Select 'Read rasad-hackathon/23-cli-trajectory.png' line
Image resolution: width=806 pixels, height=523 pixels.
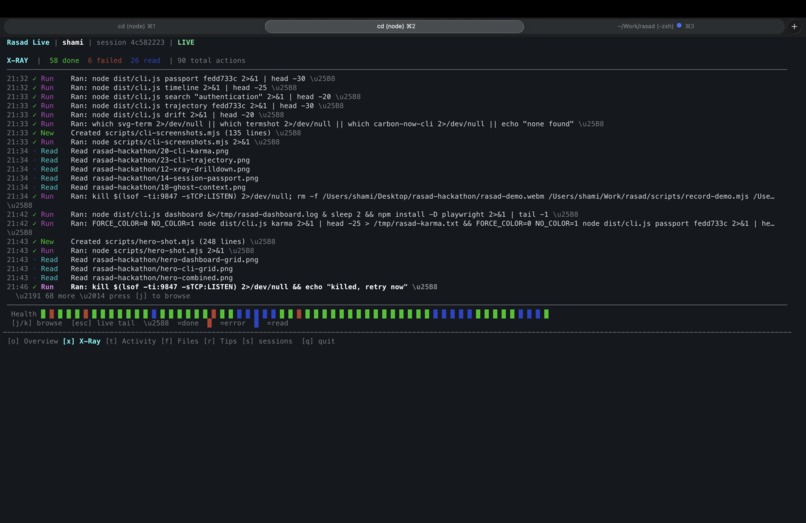(129, 160)
